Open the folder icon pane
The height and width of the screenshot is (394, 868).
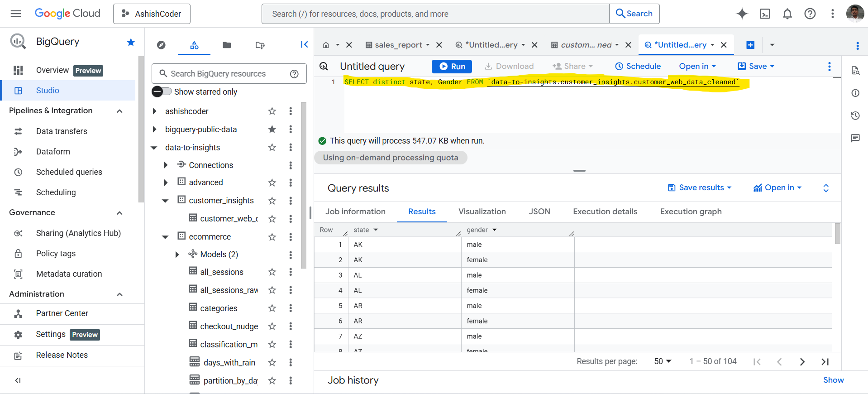[x=227, y=45]
